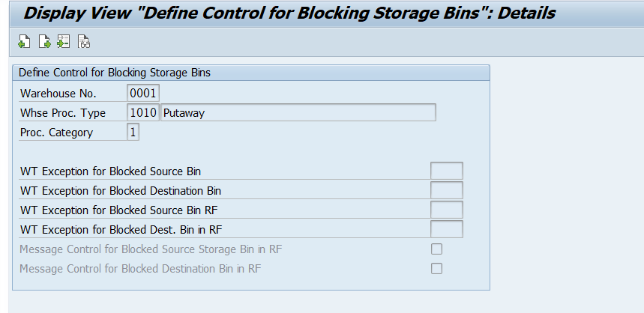Click the Putaway description field

click(298, 113)
